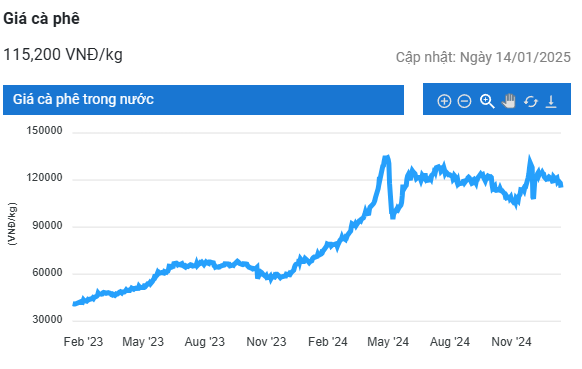Click the 115,200 VNĐ/kg price text
The image size is (582, 369).
pos(63,55)
